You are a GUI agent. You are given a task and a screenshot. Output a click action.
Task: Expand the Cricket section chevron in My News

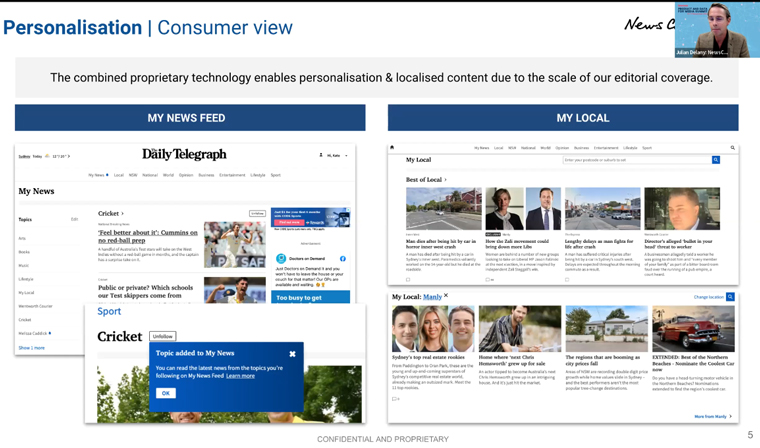123,213
